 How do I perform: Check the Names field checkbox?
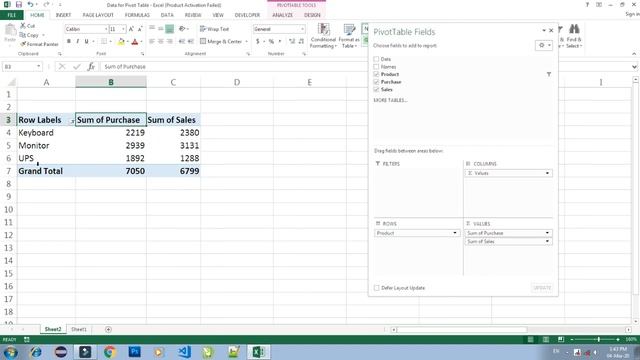pos(376,67)
